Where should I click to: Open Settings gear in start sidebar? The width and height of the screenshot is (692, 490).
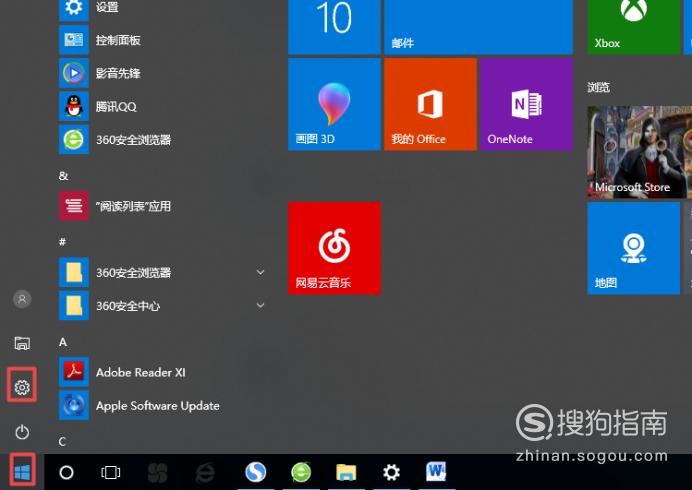click(22, 387)
